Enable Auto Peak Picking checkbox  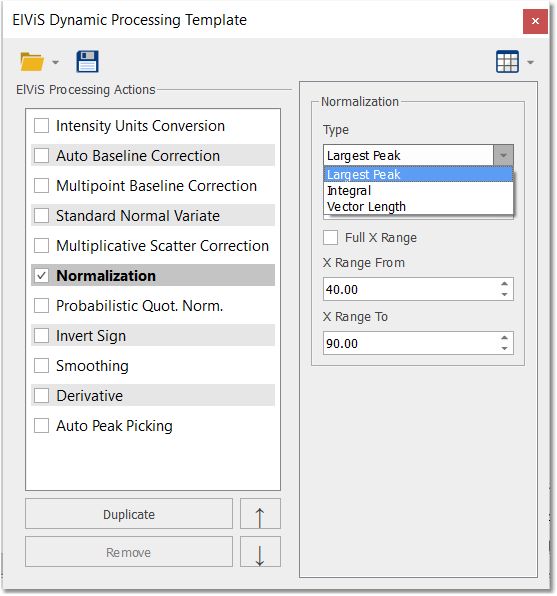point(41,426)
